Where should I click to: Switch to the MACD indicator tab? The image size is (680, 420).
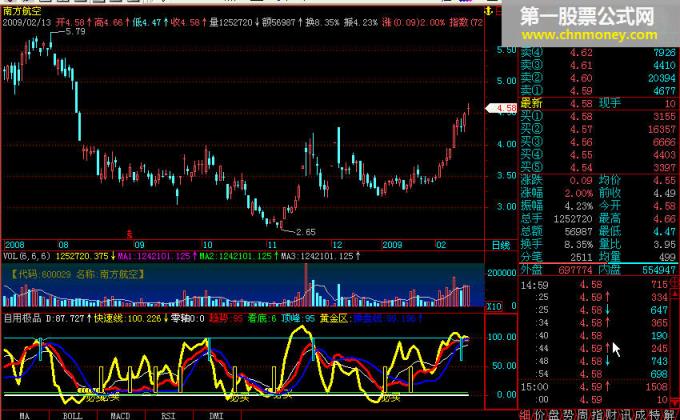pos(120,416)
